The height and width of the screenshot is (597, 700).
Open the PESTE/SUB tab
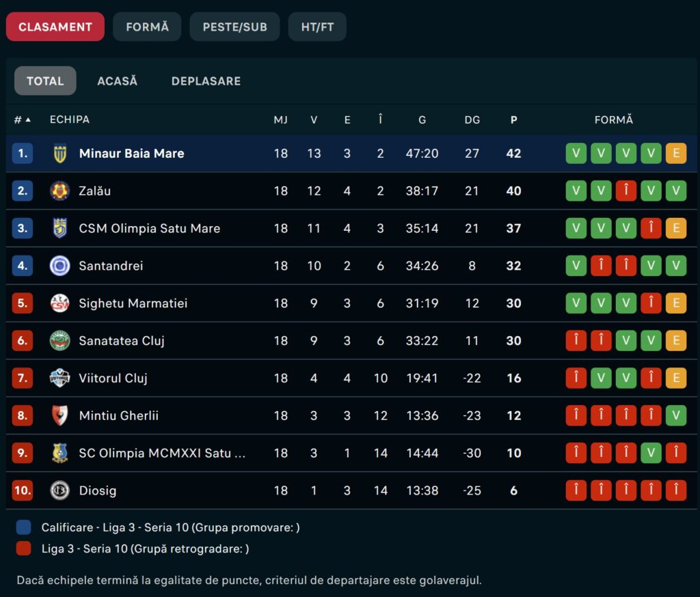coord(234,27)
